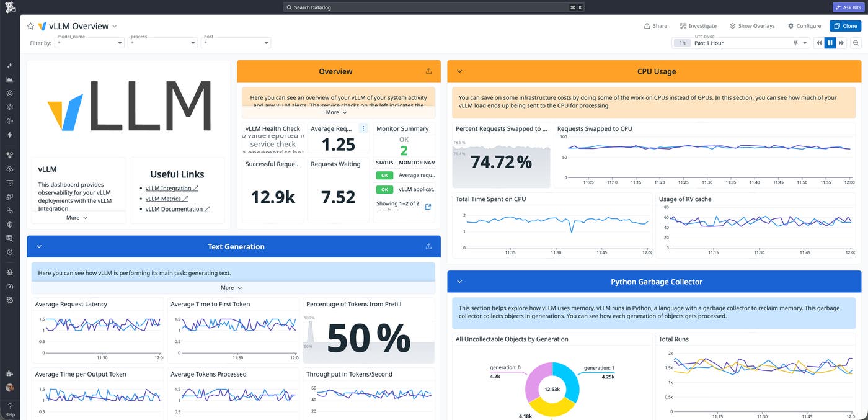Viewport: 868px width, 420px height.
Task: Open the model_name filter dropdown
Action: click(91, 43)
